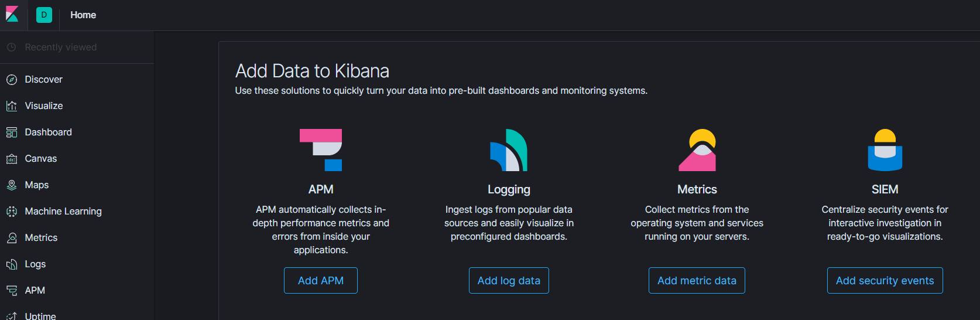Open Discover via compass icon

coord(12,80)
